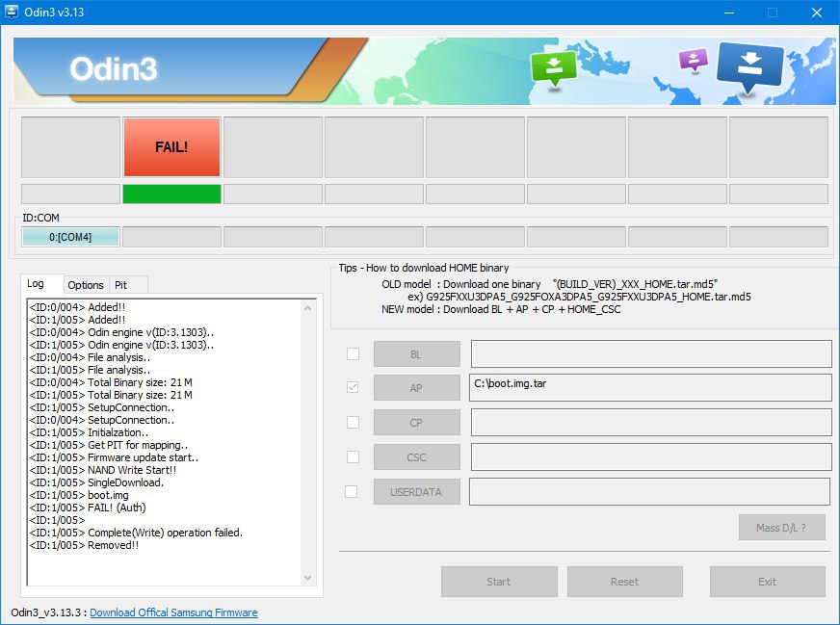Click the CSC file path field
840x625 pixels.
click(651, 456)
